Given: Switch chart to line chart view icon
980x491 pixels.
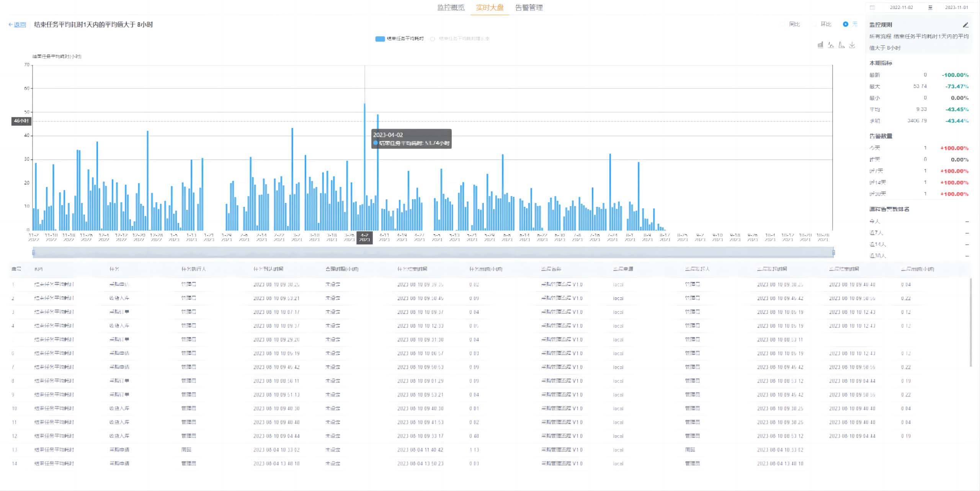Looking at the screenshot, I should click(831, 45).
